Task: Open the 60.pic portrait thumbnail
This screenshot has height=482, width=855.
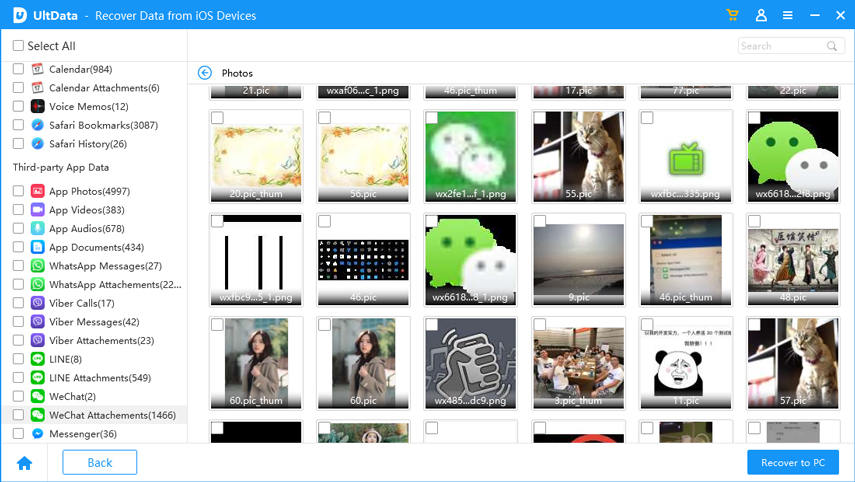Action: tap(363, 363)
